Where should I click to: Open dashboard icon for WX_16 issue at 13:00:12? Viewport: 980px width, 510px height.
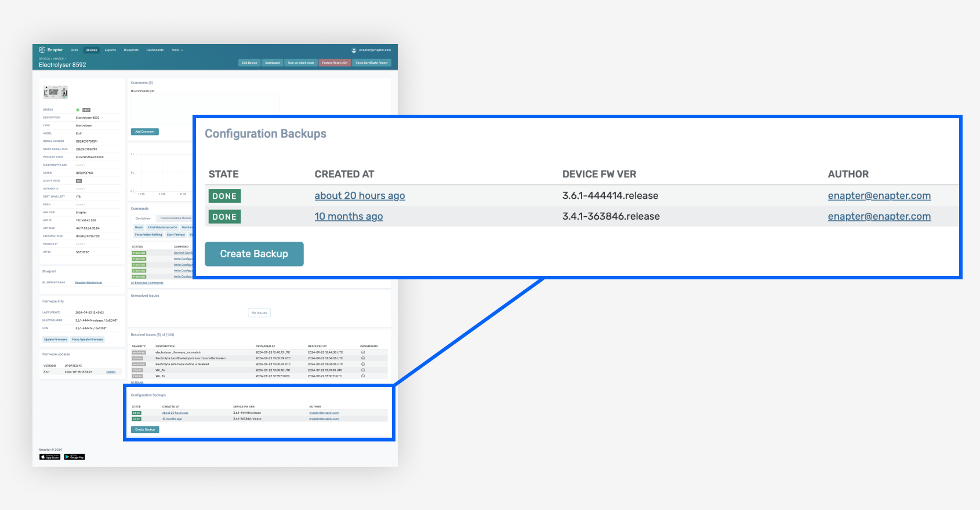click(x=363, y=370)
